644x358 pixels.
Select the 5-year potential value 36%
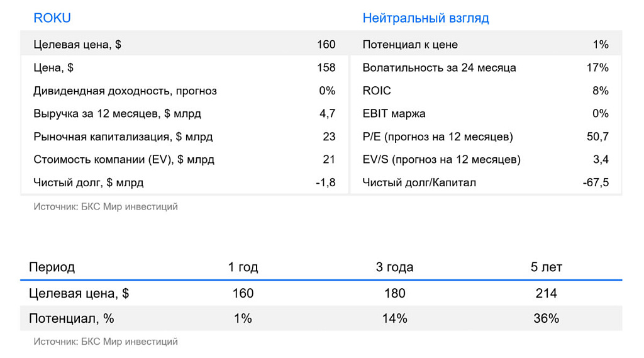pos(547,318)
